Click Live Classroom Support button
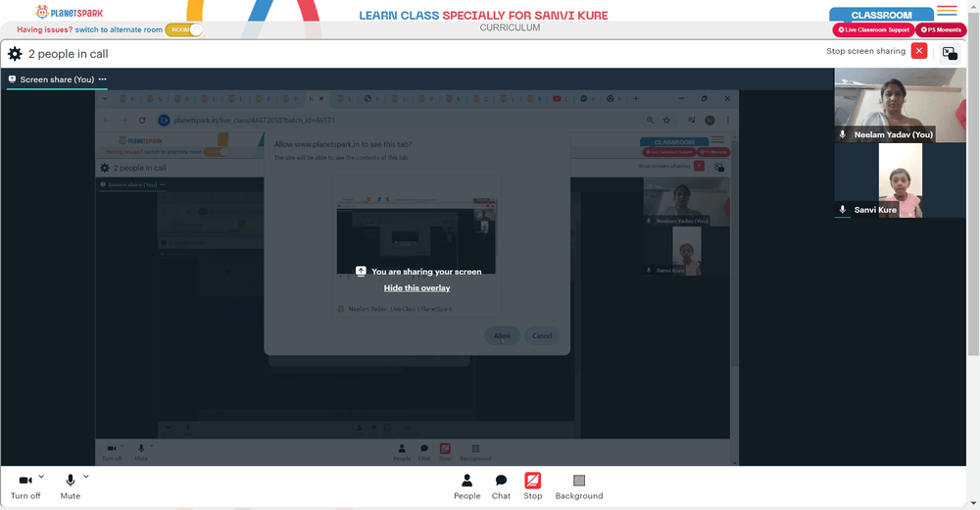980x510 pixels. pos(873,29)
